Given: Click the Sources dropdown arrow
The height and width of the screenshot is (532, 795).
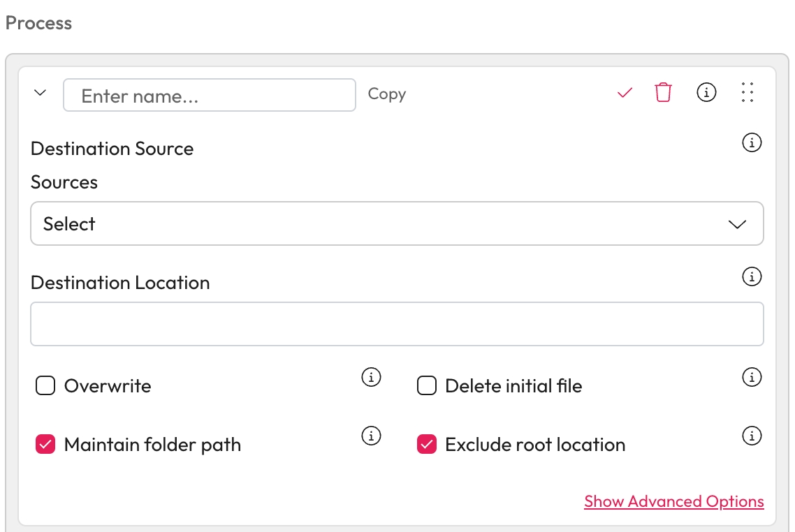Looking at the screenshot, I should pos(737,224).
